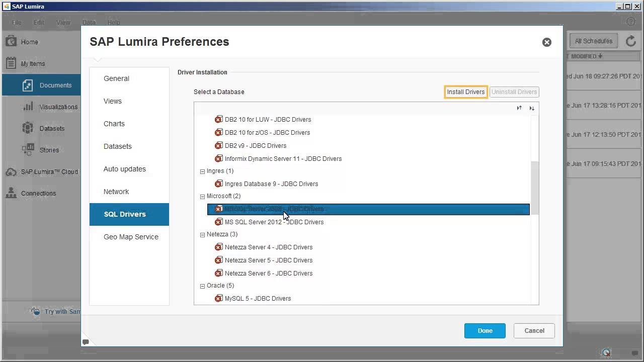
Task: Select Netezza Server 6 - JDBC Drivers
Action: click(269, 274)
